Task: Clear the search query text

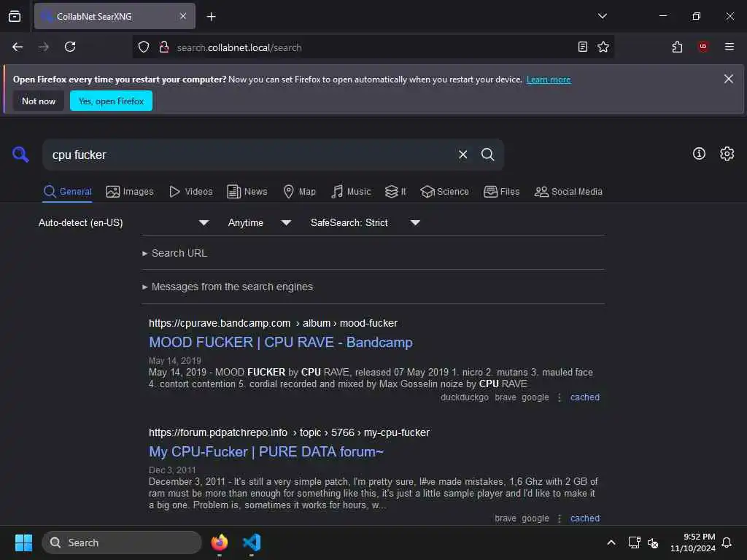Action: click(462, 155)
